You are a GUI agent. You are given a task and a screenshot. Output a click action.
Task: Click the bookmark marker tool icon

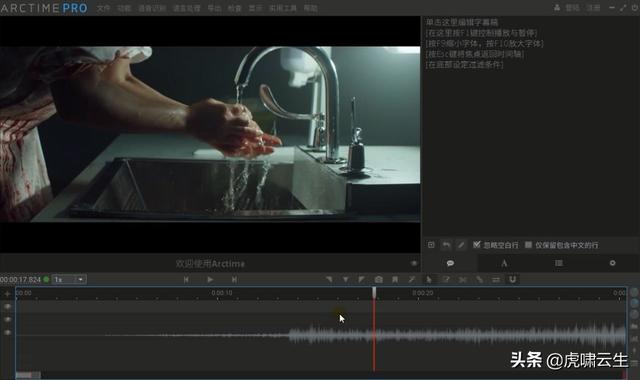pos(395,280)
